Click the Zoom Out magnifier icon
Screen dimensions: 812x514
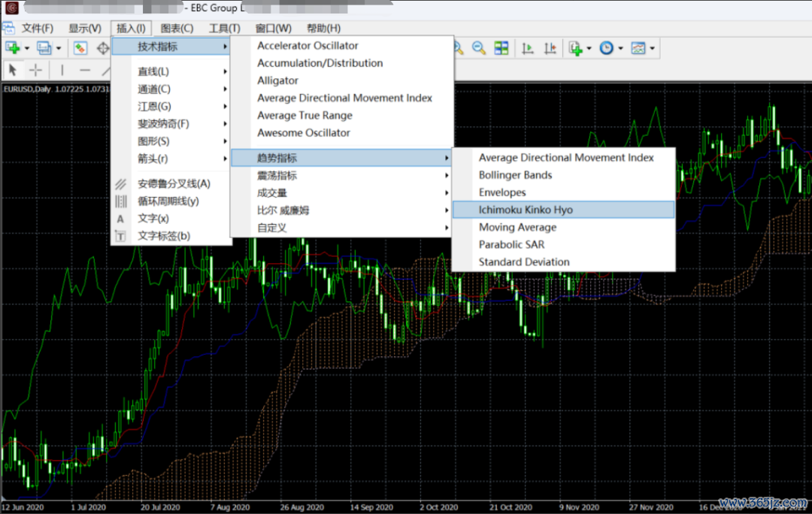coord(478,48)
